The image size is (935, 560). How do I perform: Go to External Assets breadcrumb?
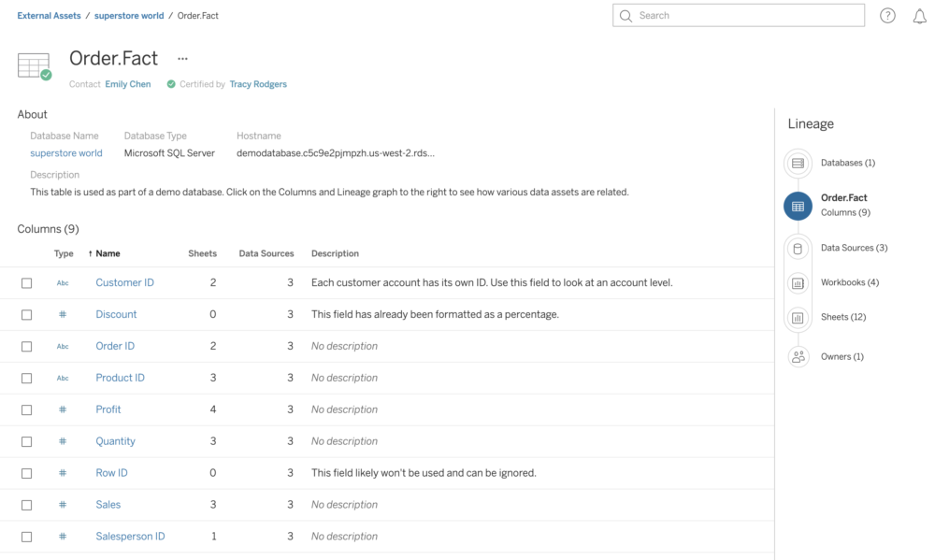click(x=49, y=16)
